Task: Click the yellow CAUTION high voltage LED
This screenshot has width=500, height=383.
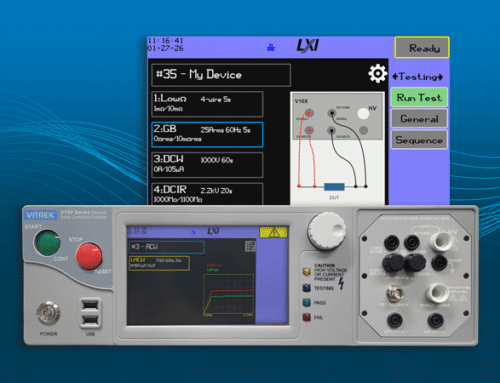Action: pos(307,272)
